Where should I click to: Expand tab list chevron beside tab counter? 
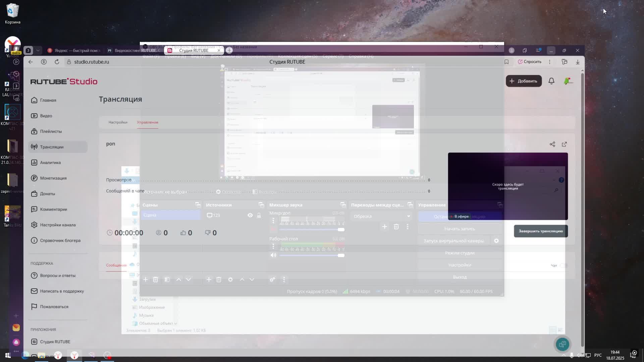pyautogui.click(x=38, y=50)
